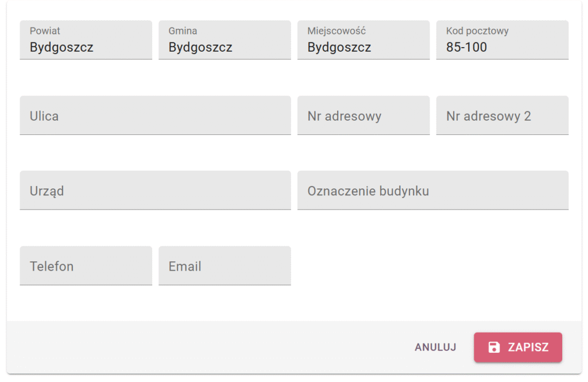Click the Telefon input field

86,265
